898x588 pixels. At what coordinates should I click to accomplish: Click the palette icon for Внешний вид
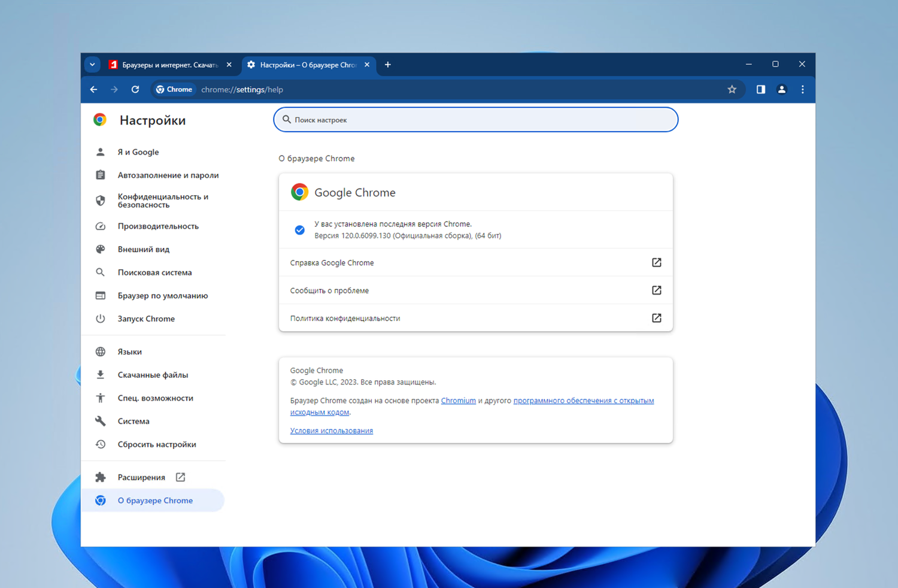point(101,249)
